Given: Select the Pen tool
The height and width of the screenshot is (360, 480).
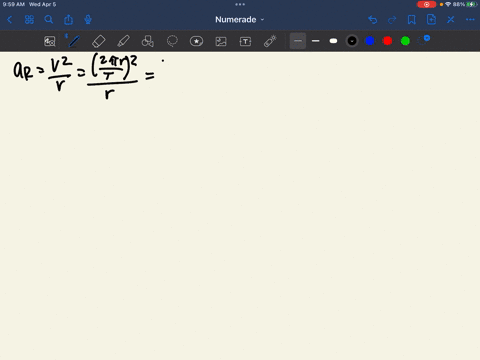Looking at the screenshot, I should point(74,41).
